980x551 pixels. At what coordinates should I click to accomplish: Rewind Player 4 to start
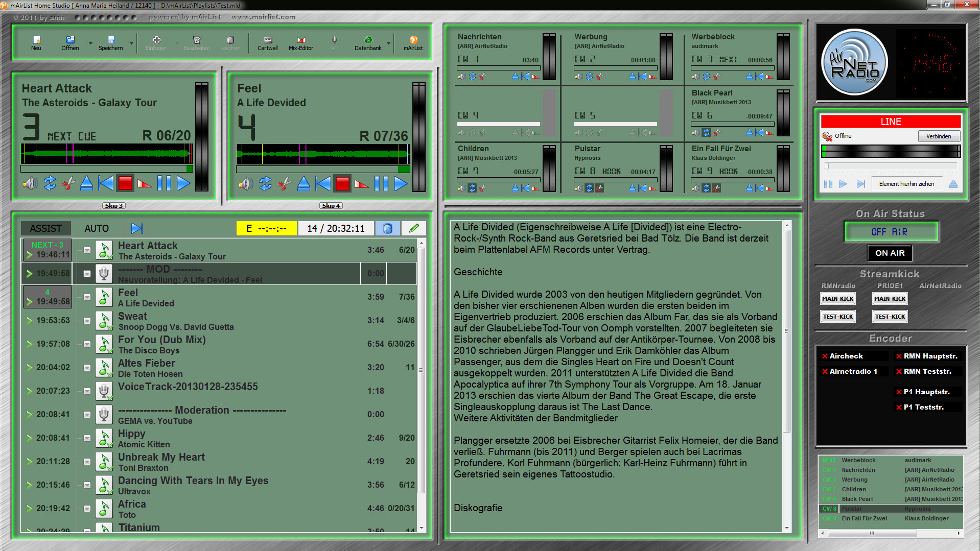pyautogui.click(x=323, y=183)
